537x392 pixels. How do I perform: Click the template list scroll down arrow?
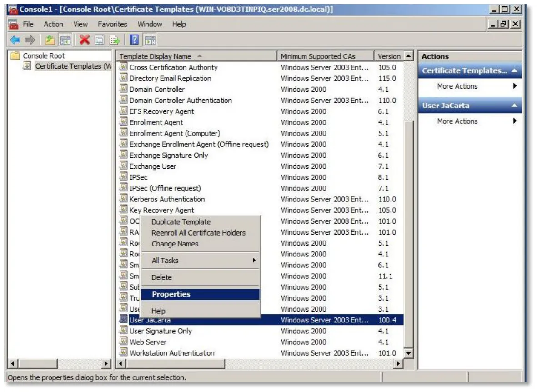pyautogui.click(x=409, y=353)
